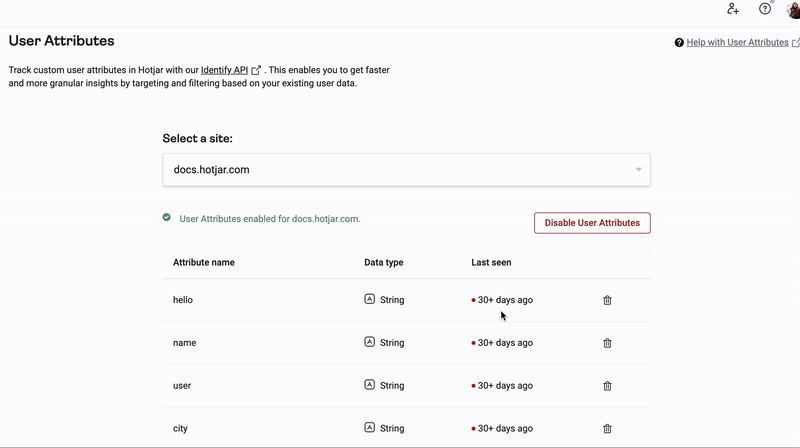Click 30+ days ago in user row
The height and width of the screenshot is (448, 800).
pyautogui.click(x=505, y=386)
